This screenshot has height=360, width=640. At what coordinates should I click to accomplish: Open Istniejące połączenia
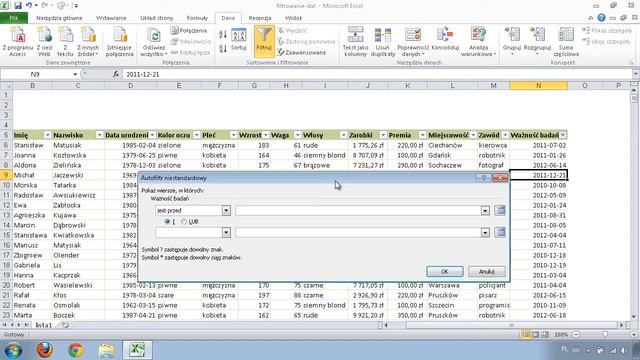(x=120, y=41)
